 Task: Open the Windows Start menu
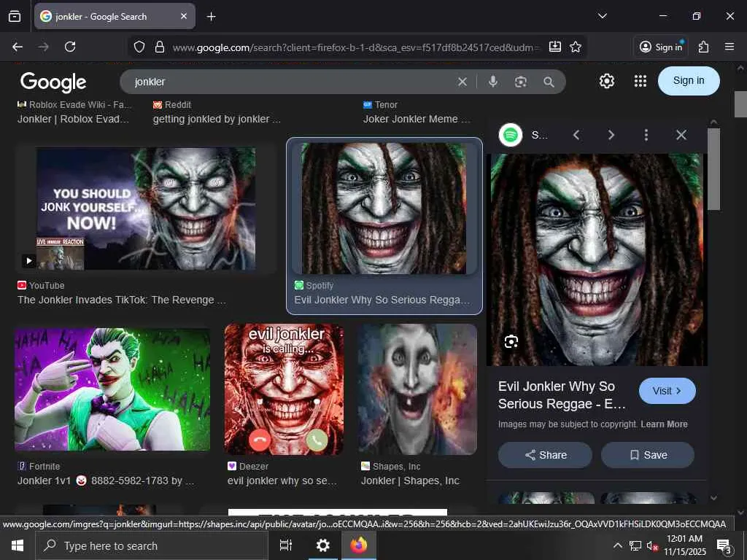pos(18,545)
